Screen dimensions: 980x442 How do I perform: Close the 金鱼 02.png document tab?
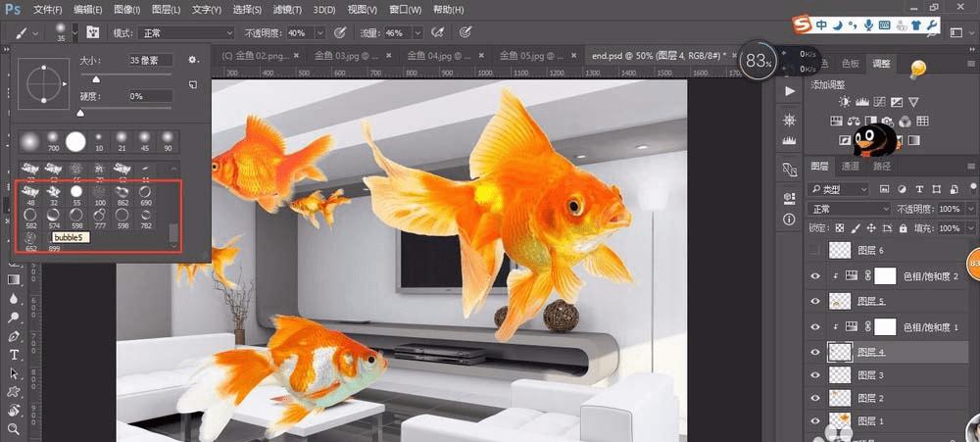[x=296, y=55]
